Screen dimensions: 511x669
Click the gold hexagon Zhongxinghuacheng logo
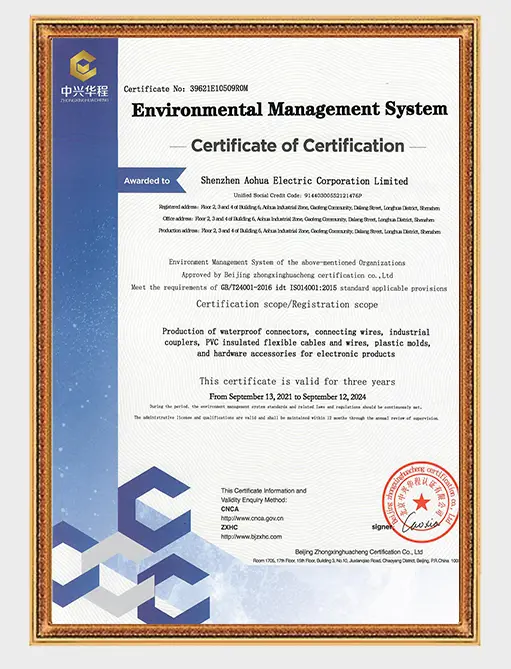[x=83, y=66]
